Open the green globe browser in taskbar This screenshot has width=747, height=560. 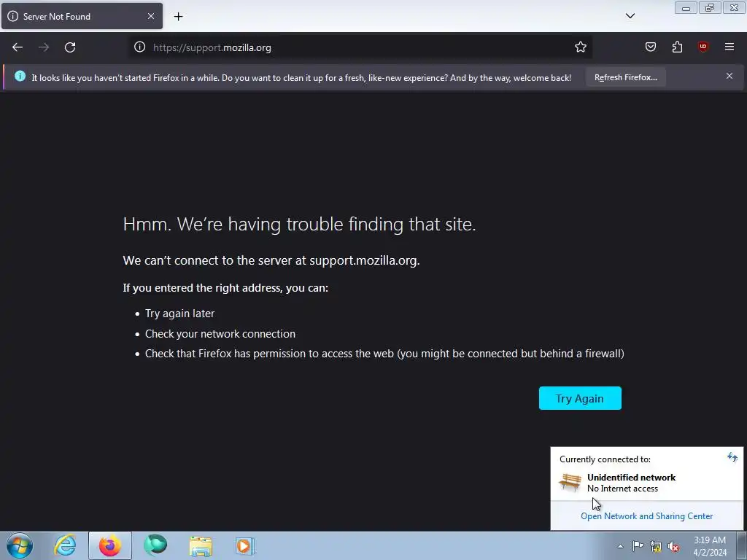coord(155,545)
